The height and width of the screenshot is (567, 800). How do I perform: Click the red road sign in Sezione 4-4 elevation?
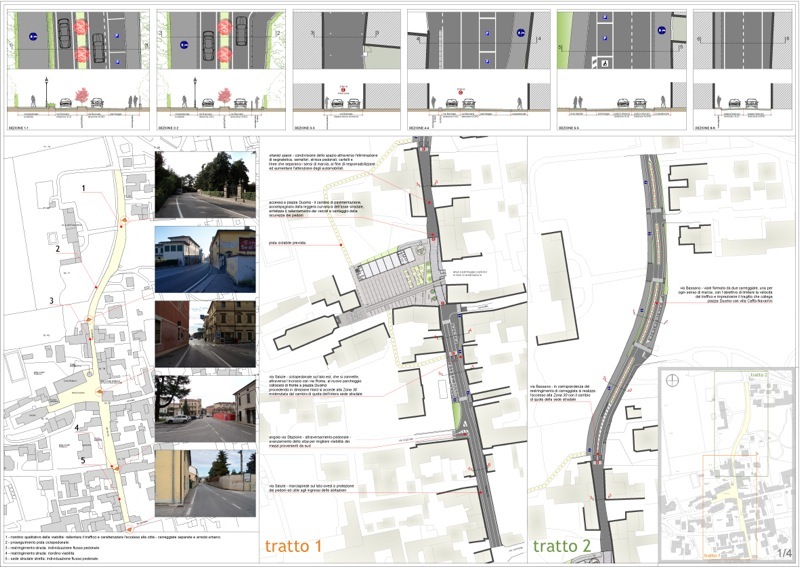click(x=461, y=91)
